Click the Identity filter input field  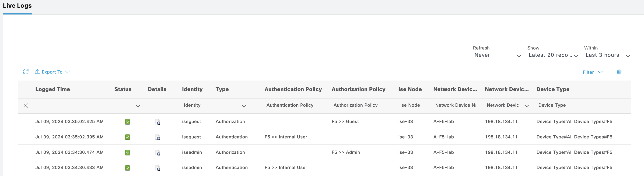coord(195,105)
